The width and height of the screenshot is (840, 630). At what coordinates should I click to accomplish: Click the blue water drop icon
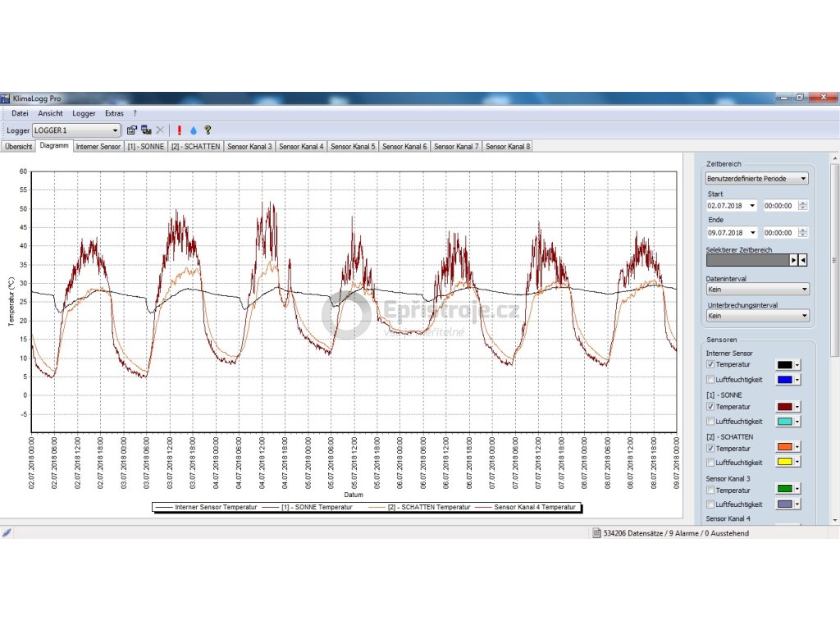tap(194, 130)
